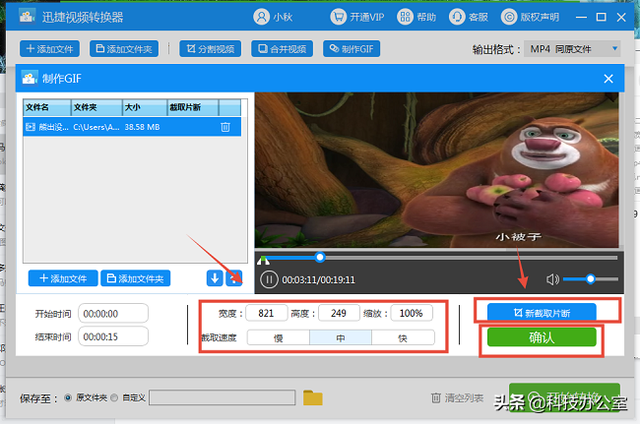
Task: Click the app logo in the title bar
Action: [x=27, y=17]
